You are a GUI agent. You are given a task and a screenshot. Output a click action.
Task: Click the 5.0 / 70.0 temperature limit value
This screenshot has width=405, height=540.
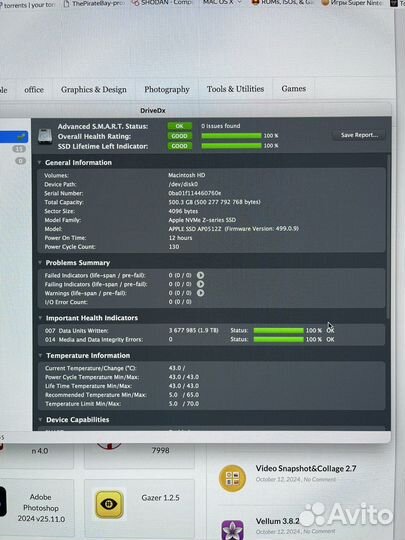[184, 403]
